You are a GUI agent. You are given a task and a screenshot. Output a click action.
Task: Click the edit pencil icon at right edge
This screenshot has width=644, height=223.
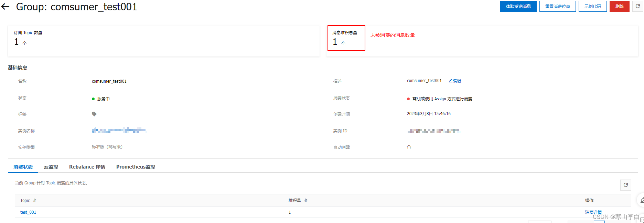tap(642, 200)
